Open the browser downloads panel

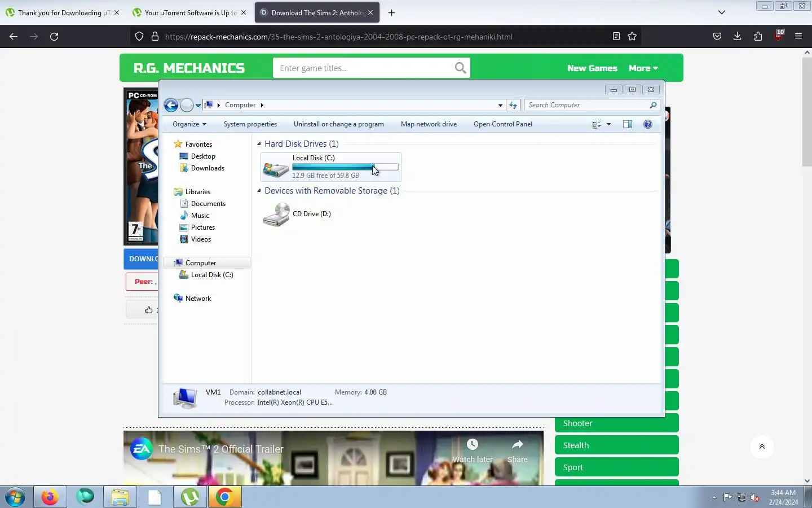pos(737,37)
